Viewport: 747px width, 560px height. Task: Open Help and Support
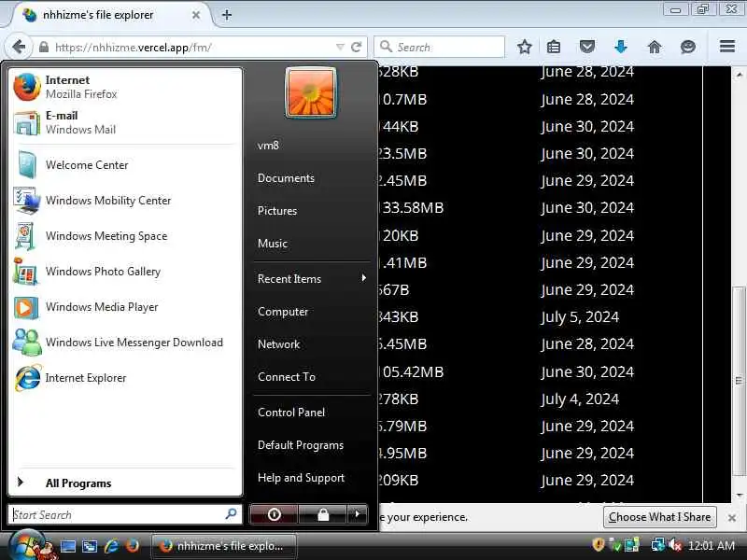(301, 478)
